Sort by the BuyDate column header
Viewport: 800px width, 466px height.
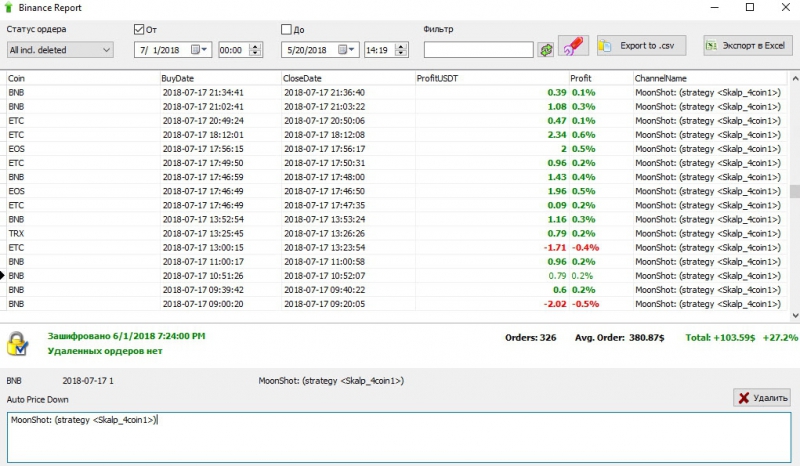[x=220, y=78]
